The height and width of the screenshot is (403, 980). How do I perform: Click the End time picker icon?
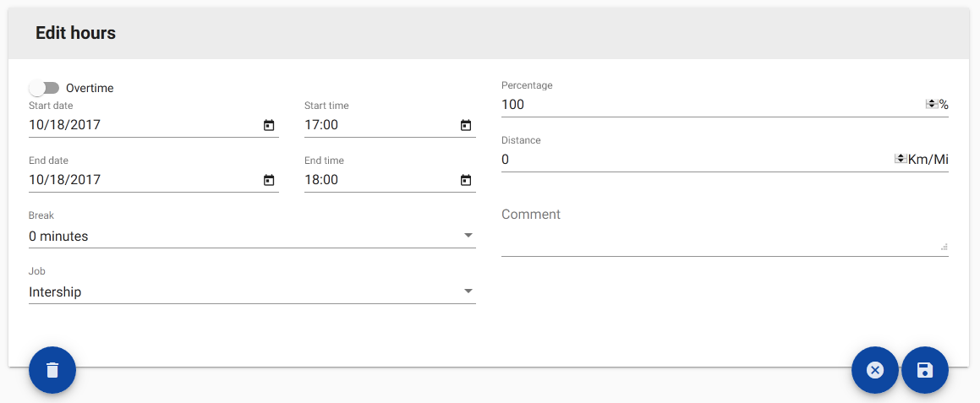coord(466,180)
